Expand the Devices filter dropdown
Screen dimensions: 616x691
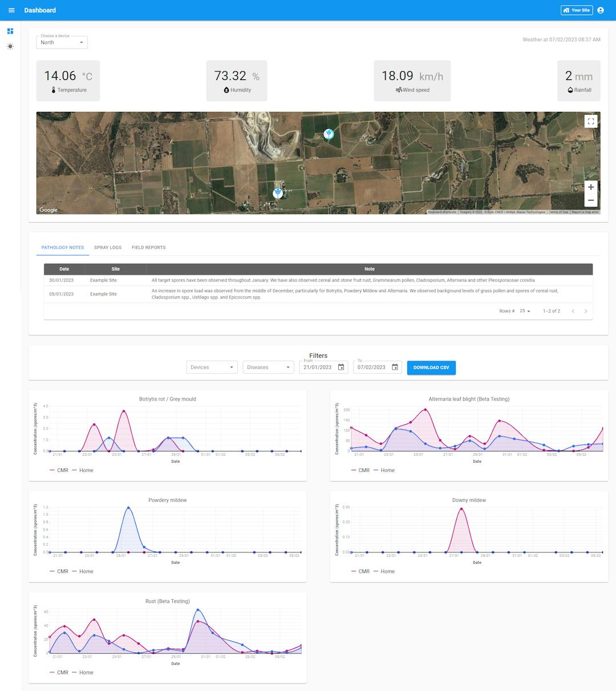click(x=212, y=367)
